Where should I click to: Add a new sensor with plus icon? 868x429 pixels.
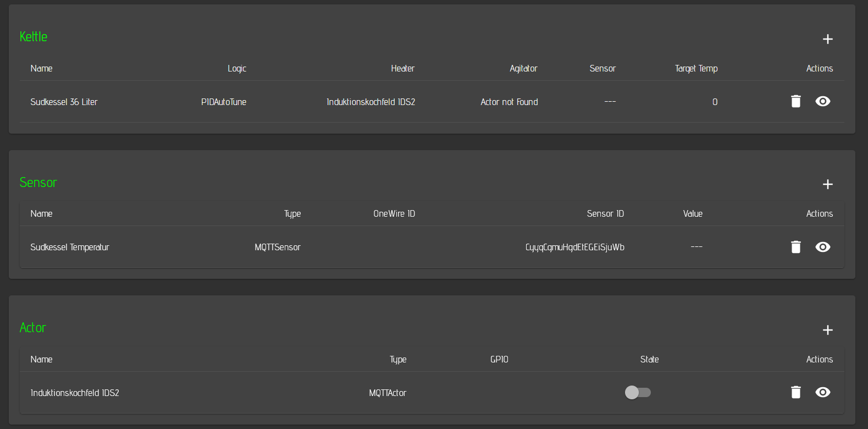click(827, 184)
